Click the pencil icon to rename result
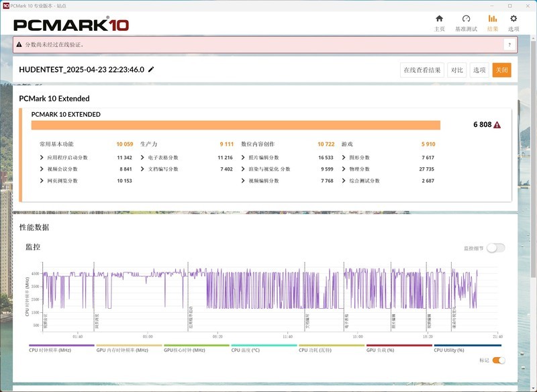The height and width of the screenshot is (392, 537). tap(151, 70)
